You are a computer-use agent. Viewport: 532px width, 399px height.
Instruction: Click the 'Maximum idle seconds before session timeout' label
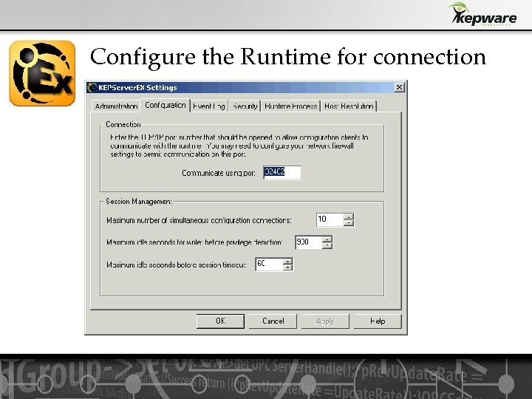pos(177,265)
